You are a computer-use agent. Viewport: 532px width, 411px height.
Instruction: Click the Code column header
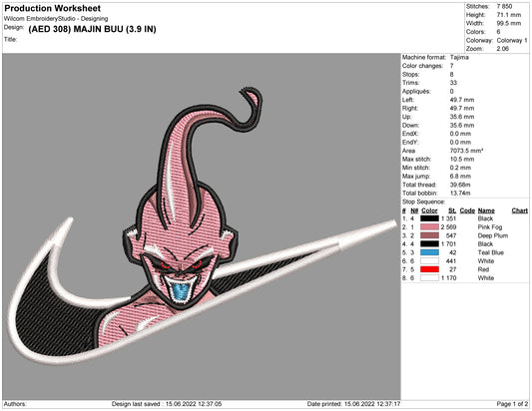coord(467,210)
